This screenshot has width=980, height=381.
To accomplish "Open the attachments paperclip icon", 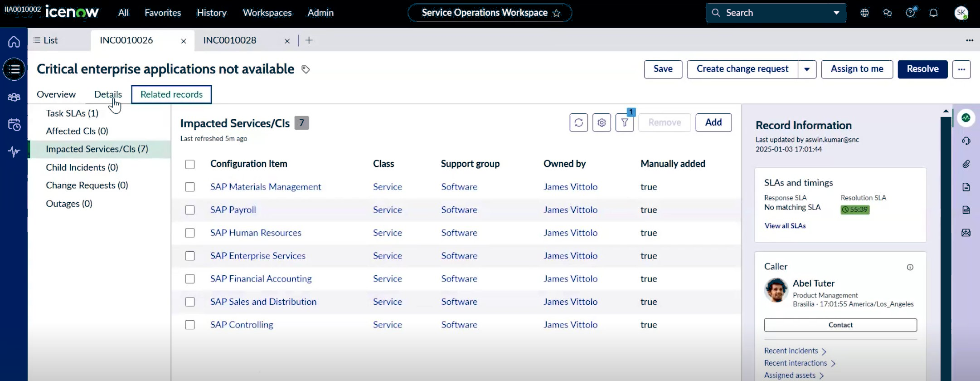I will tap(966, 164).
